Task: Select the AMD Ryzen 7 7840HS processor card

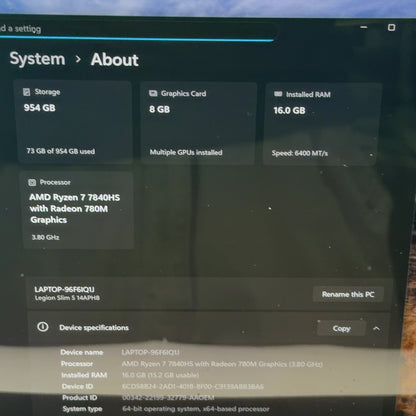Action: pyautogui.click(x=79, y=210)
